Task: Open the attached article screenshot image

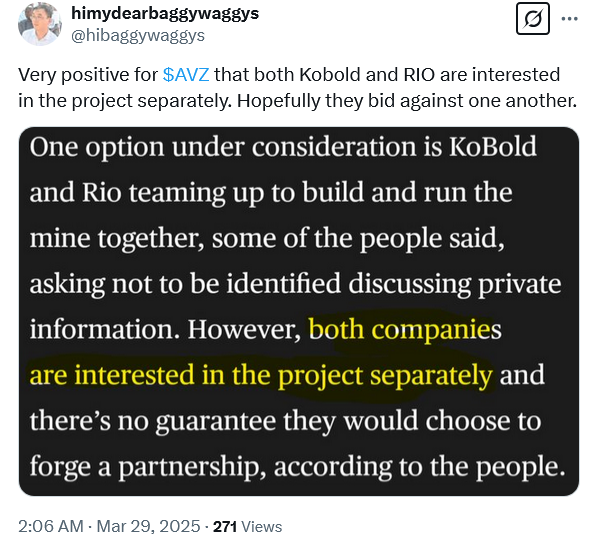Action: click(299, 311)
